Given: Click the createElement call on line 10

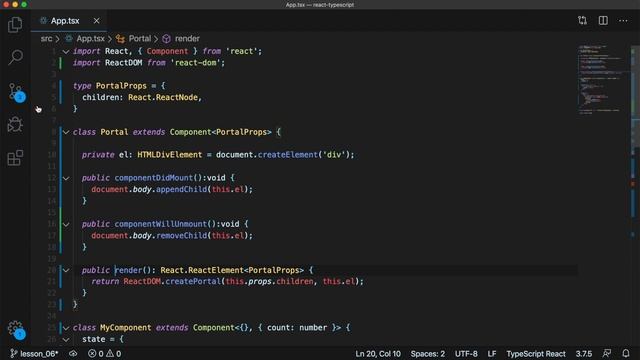Looking at the screenshot, I should click(287, 155).
